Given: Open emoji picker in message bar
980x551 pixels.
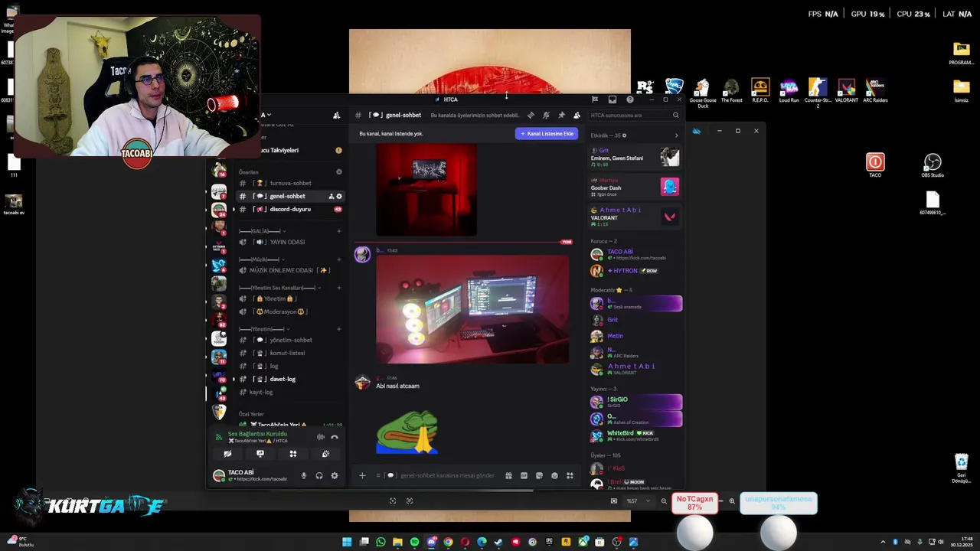Looking at the screenshot, I should [x=554, y=475].
